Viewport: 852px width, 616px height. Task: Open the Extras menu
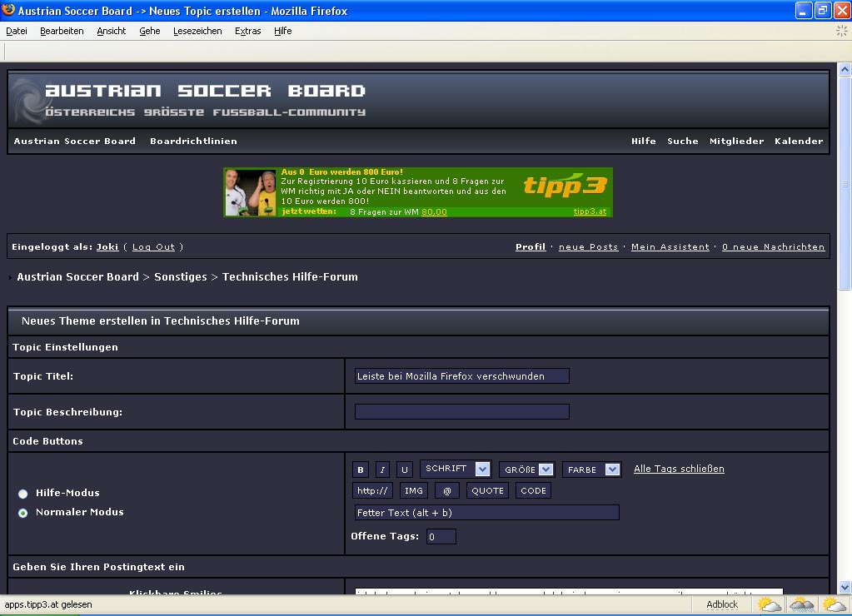(x=248, y=31)
